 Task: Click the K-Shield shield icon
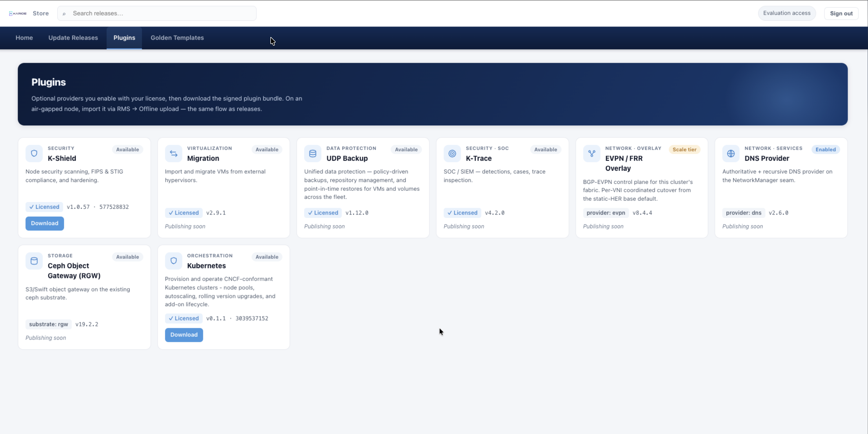tap(34, 154)
